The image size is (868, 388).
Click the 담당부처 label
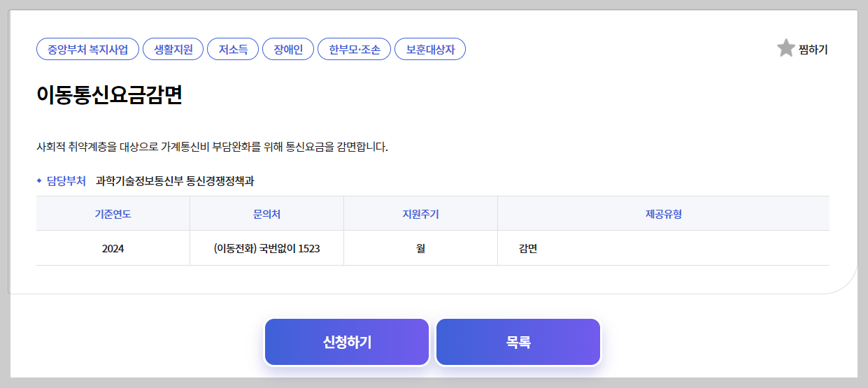tap(66, 181)
